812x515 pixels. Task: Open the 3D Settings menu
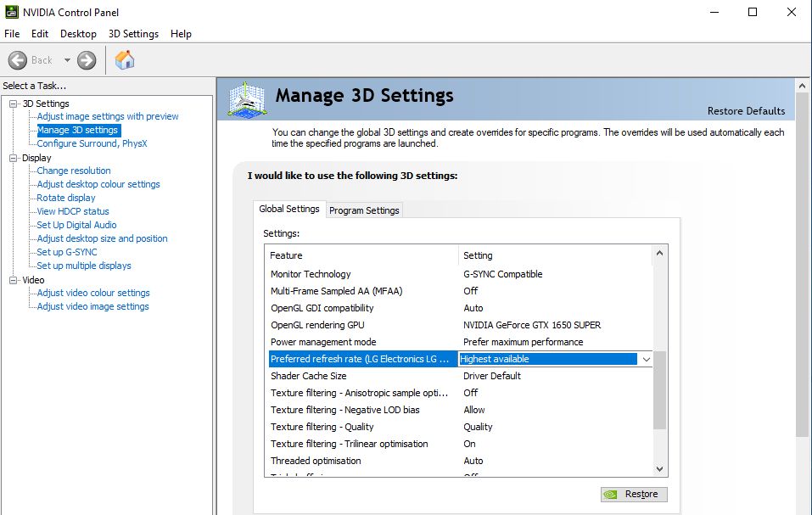pos(133,34)
